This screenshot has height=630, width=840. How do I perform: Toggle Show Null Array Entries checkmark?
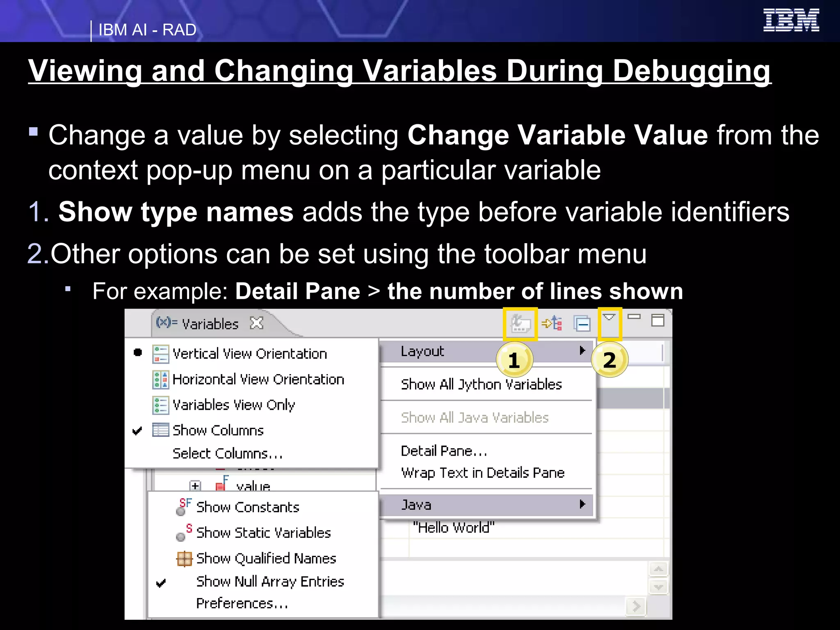pyautogui.click(x=161, y=583)
